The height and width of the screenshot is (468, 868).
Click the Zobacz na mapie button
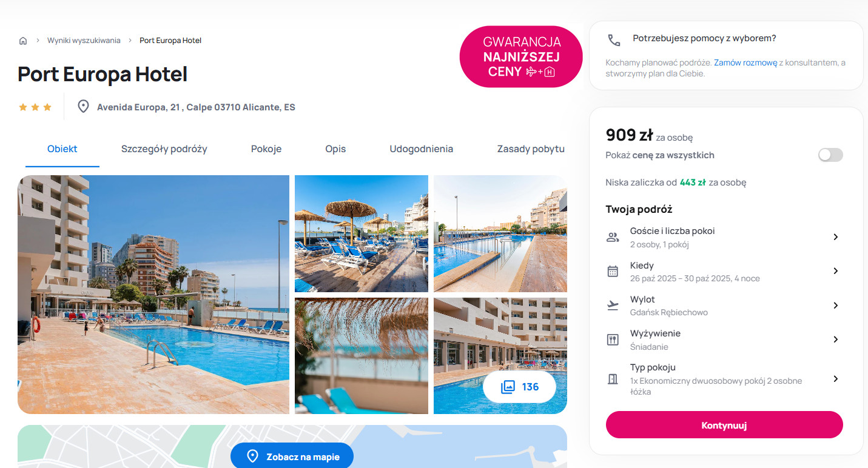(292, 456)
